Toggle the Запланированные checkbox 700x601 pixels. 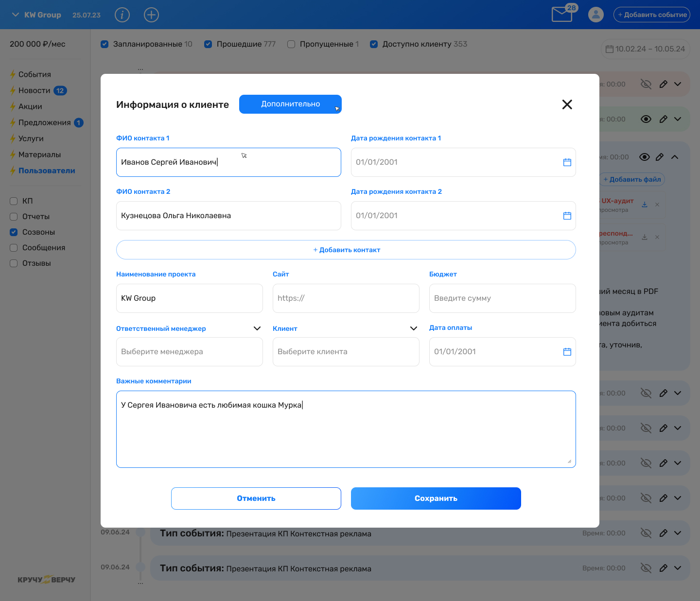tap(105, 44)
